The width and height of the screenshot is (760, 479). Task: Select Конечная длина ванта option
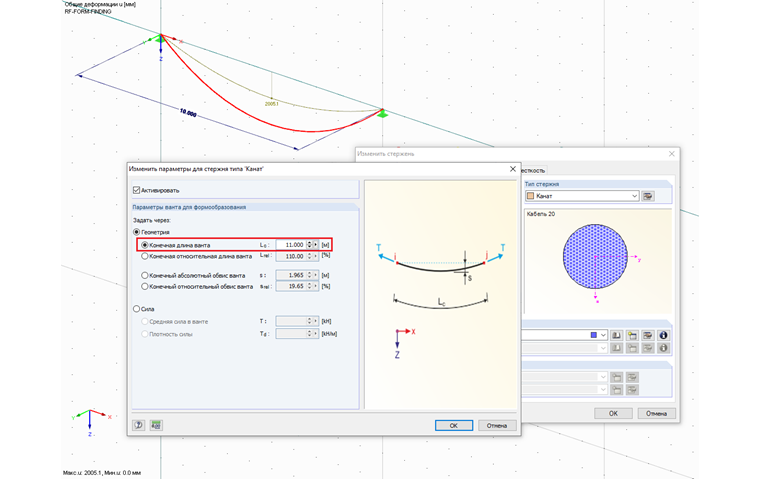click(144, 245)
